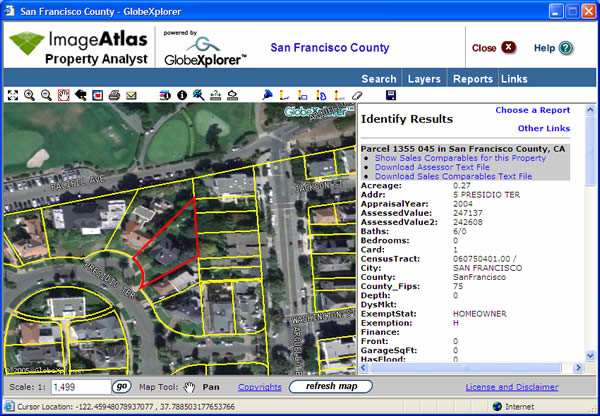Select the blue pushpin marker tool

[267, 95]
